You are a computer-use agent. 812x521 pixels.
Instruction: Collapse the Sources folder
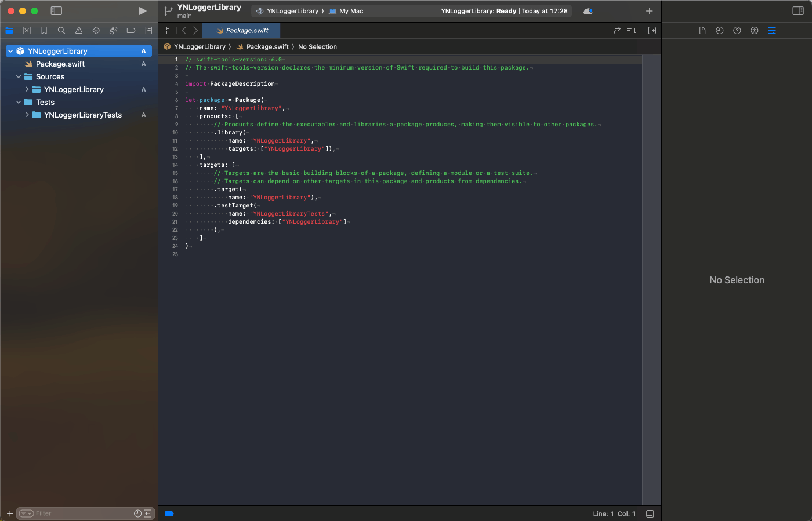pyautogui.click(x=19, y=76)
